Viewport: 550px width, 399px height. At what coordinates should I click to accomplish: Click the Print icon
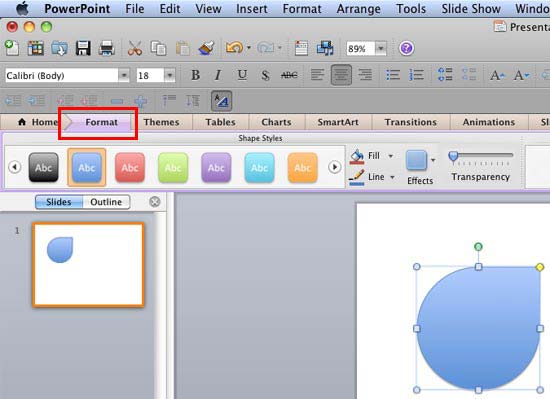pos(107,48)
